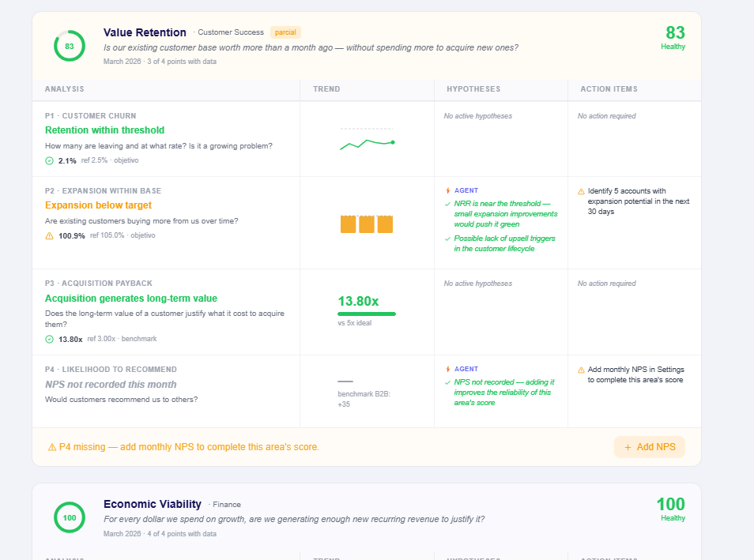Click the Add NPS button
Viewport: 754px width, 560px height.
click(x=649, y=447)
